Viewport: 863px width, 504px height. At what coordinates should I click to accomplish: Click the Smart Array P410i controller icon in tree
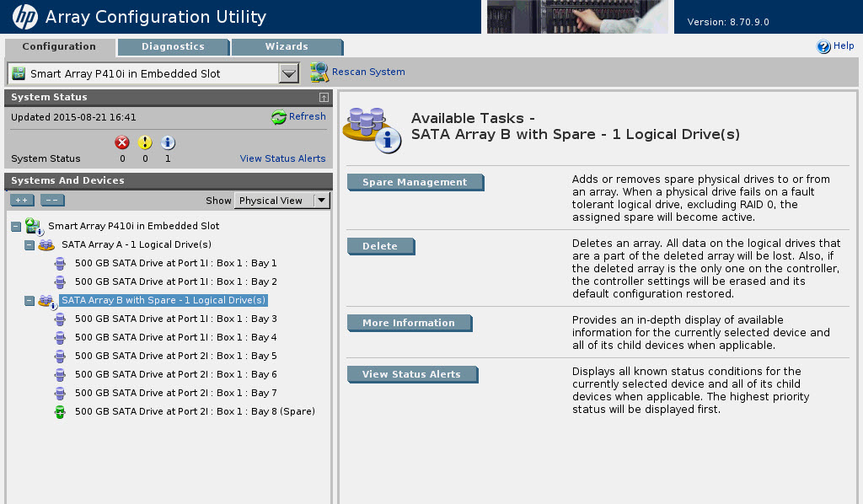click(34, 226)
